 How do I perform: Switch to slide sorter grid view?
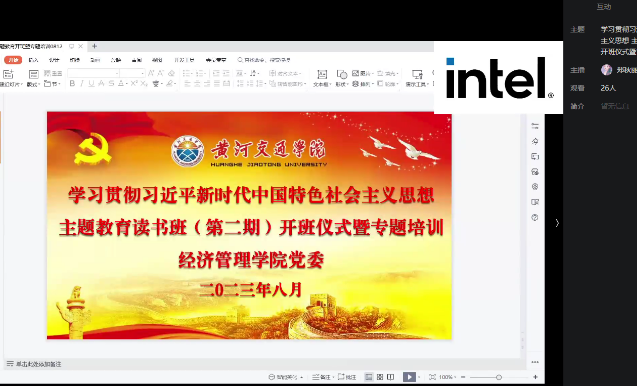click(380, 377)
